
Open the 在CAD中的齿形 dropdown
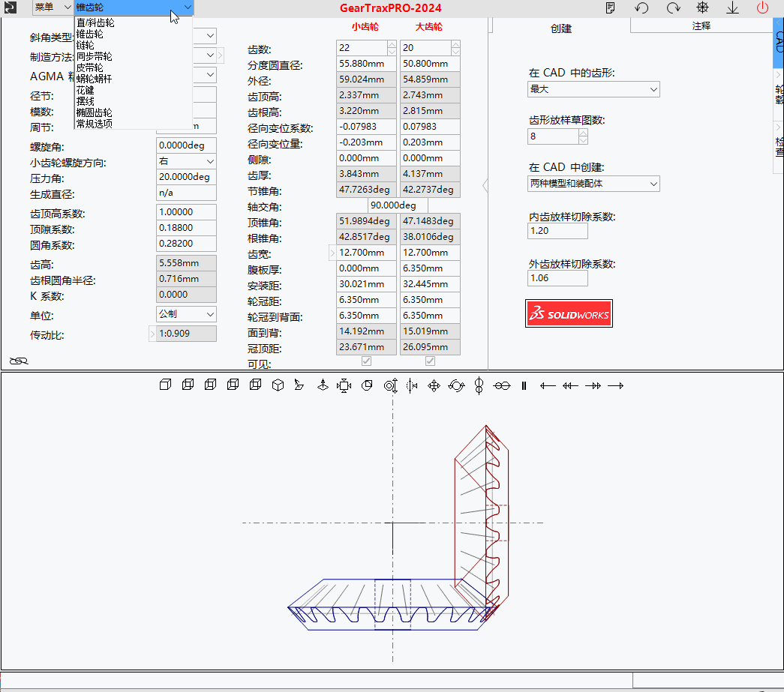click(x=593, y=89)
